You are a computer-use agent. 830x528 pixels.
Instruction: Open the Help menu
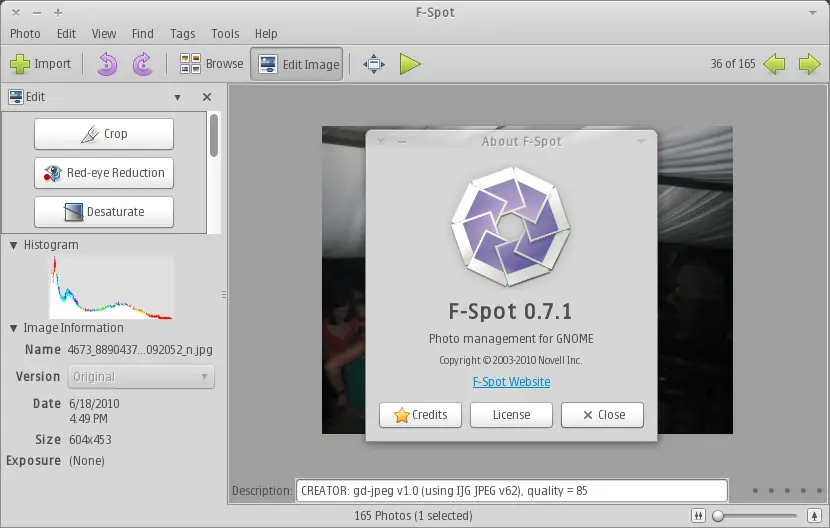[x=266, y=34]
